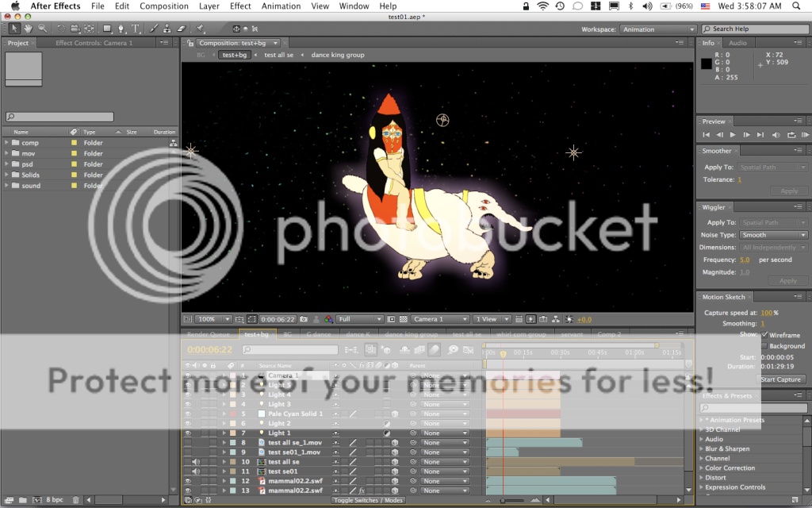812x508 pixels.
Task: Enable the Wireframe checkbox
Action: point(764,336)
